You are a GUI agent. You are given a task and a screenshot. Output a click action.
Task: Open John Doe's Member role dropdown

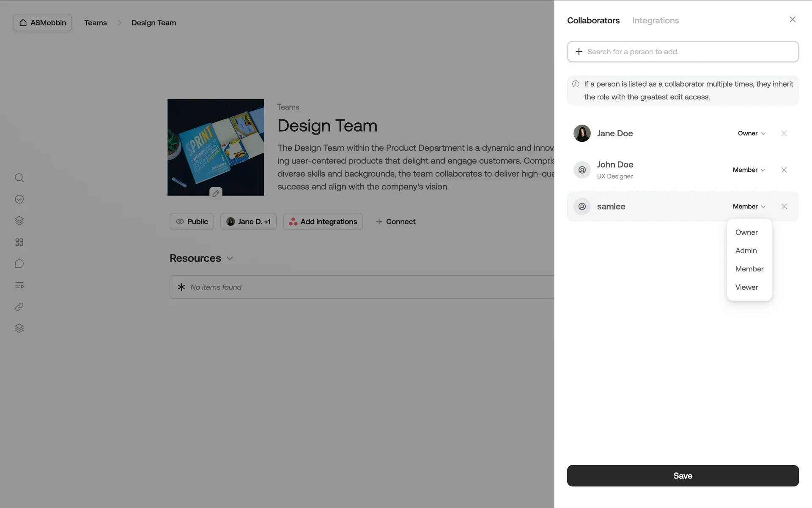click(x=749, y=170)
